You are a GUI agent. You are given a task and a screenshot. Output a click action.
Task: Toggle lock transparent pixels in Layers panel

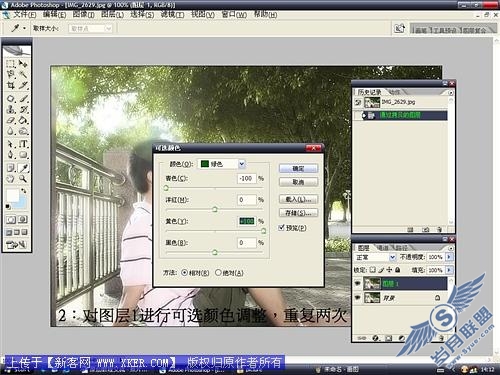(373, 270)
